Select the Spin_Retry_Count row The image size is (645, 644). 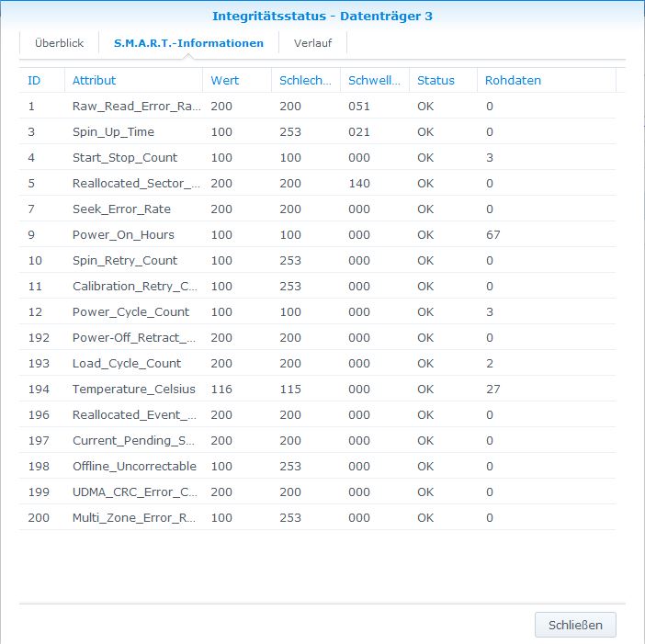(x=125, y=261)
